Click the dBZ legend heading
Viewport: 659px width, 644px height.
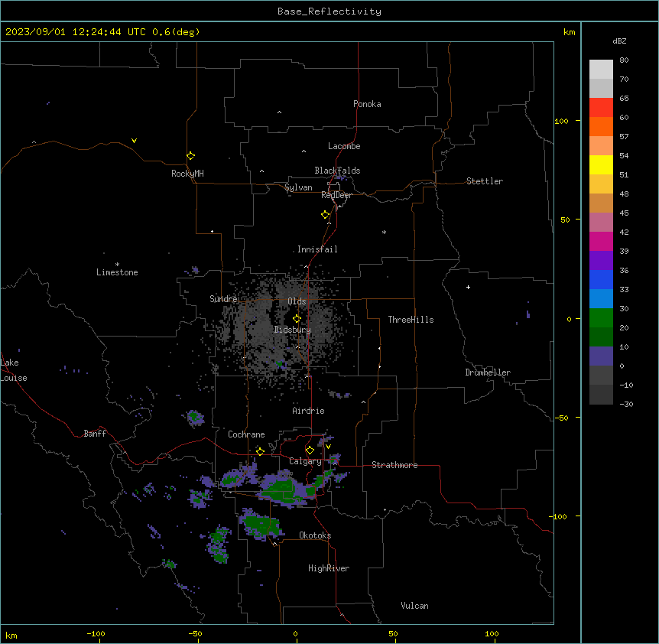(619, 41)
